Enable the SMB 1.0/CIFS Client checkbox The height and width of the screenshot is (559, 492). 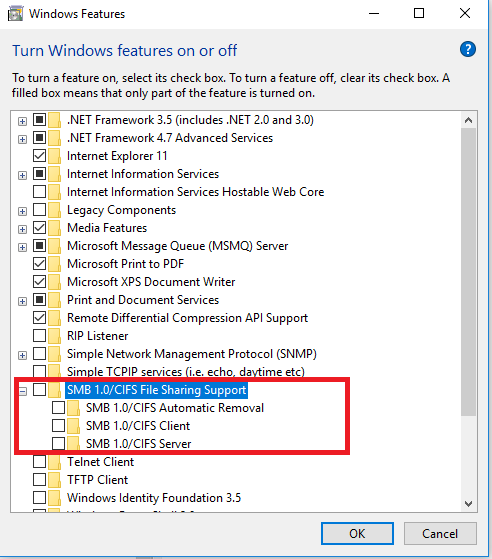(58, 426)
